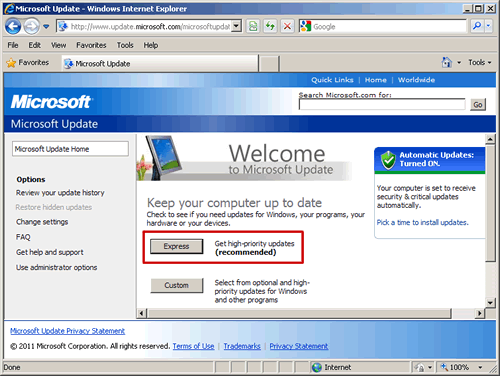Viewport: 500px width, 376px height.
Task: Select the Microsoft Update tab
Action: pyautogui.click(x=160, y=63)
